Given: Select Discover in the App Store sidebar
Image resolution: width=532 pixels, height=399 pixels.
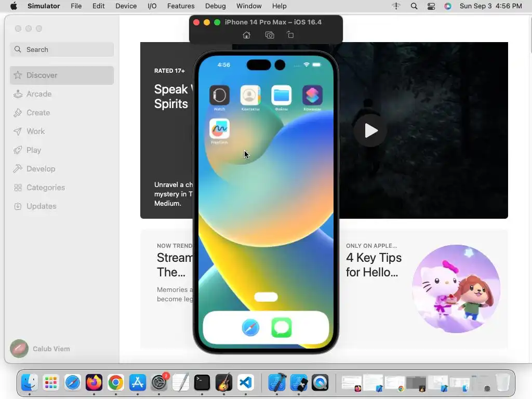Looking at the screenshot, I should click(62, 75).
